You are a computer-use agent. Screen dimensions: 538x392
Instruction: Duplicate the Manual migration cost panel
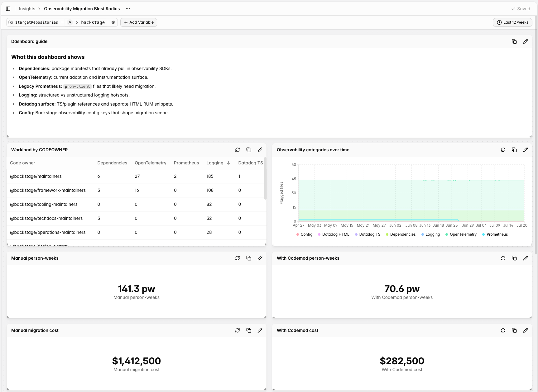[x=249, y=330]
